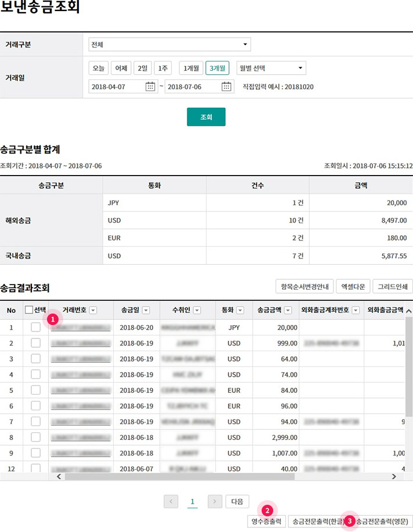
Task: Click the 통화 column filter icon
Action: click(240, 311)
